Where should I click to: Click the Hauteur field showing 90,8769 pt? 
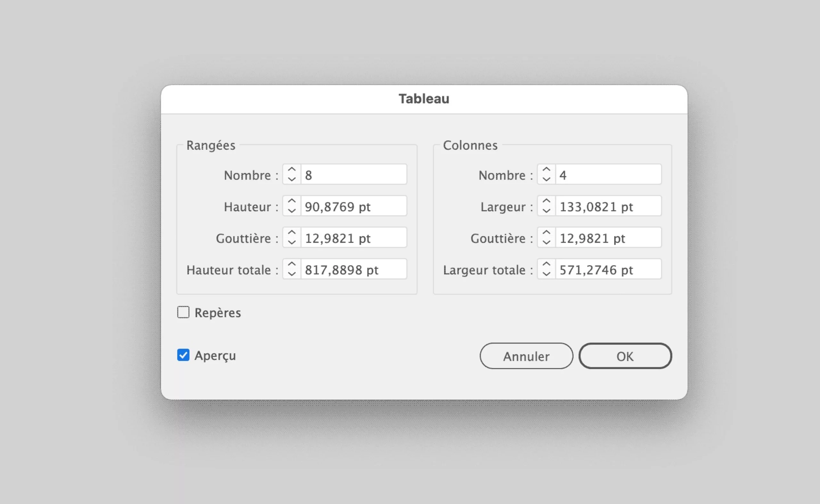[x=354, y=206]
